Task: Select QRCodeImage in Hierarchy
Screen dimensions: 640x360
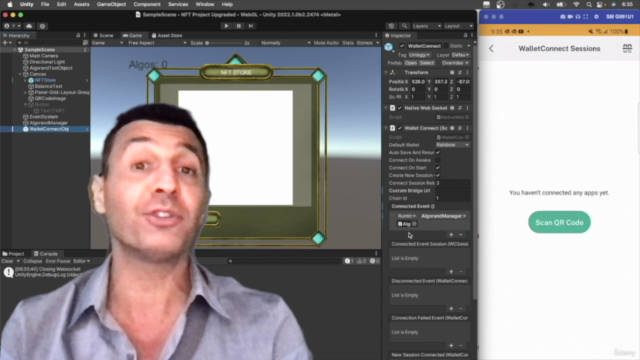Action: [x=50, y=98]
